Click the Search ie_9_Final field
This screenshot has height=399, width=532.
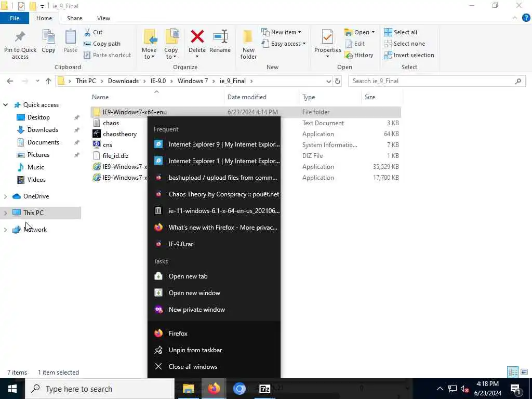click(x=436, y=81)
